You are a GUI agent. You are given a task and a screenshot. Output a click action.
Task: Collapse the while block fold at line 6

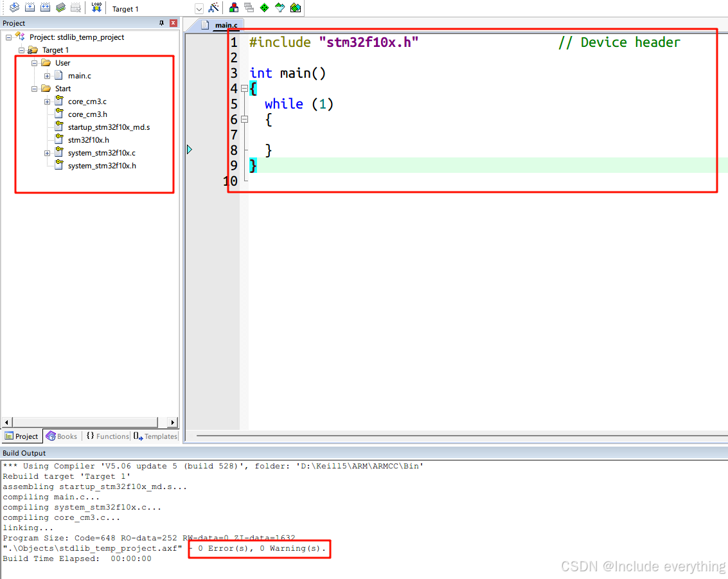245,120
